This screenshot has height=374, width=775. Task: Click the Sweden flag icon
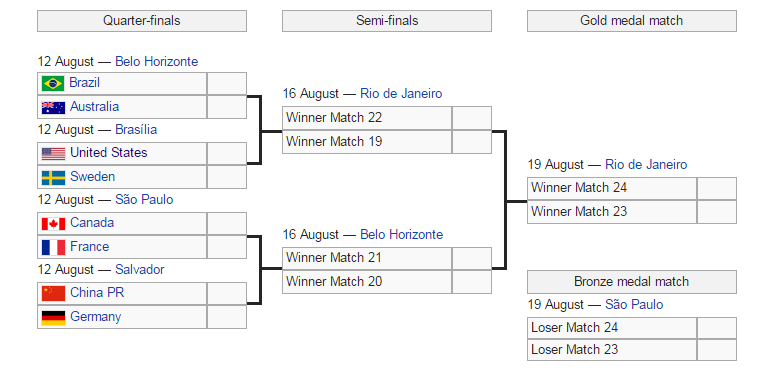[x=53, y=177]
